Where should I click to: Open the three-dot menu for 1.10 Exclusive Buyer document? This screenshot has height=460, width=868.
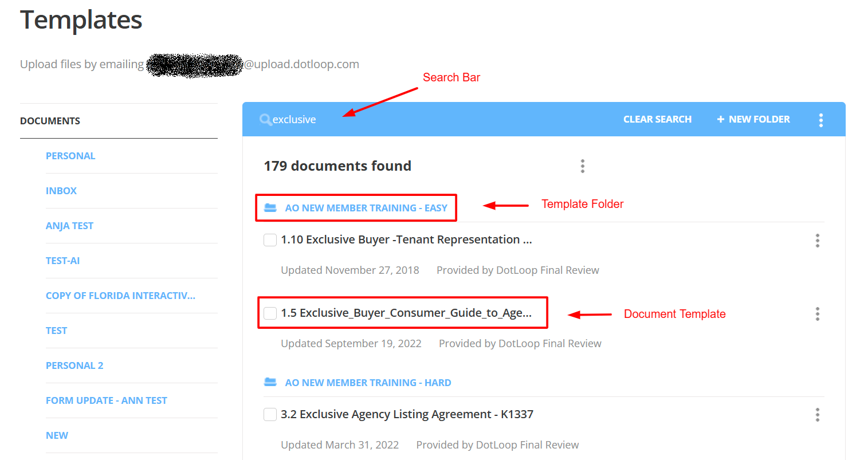click(817, 241)
